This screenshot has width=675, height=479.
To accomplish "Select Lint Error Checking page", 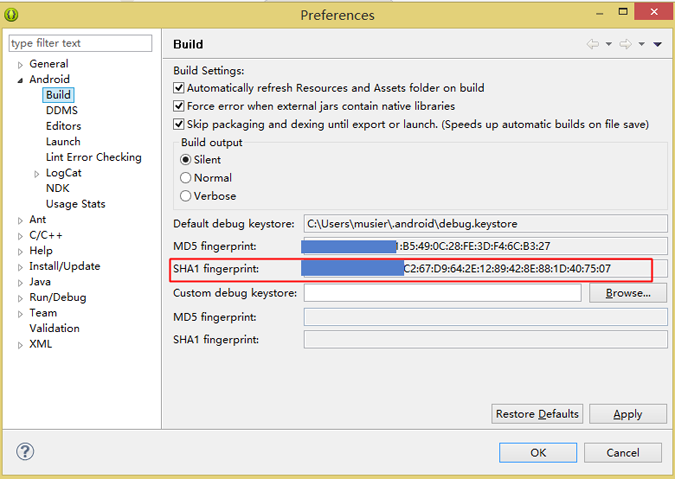I will pos(93,157).
